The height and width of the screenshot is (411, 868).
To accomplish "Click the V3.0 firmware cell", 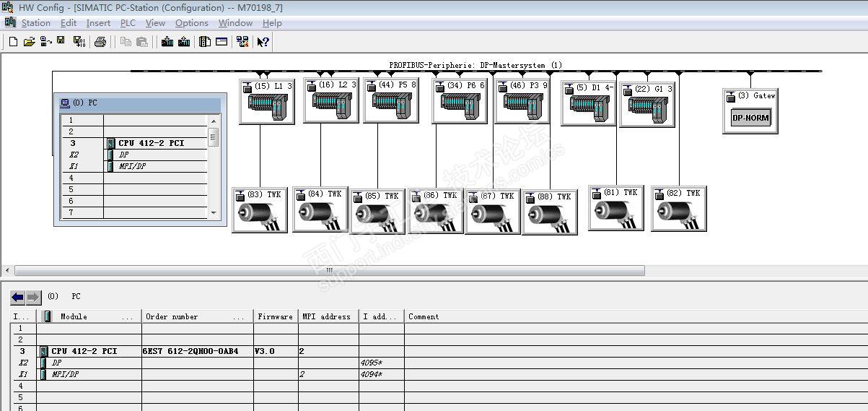I will click(276, 351).
